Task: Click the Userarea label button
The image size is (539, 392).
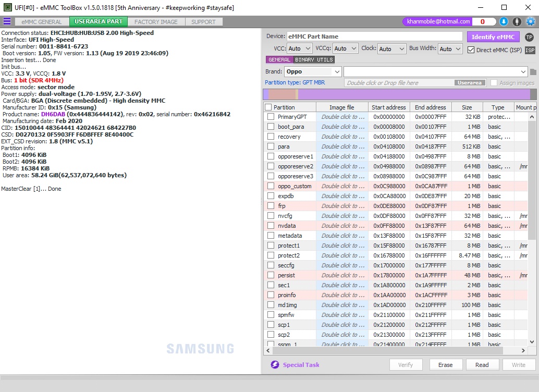Action: pos(470,83)
